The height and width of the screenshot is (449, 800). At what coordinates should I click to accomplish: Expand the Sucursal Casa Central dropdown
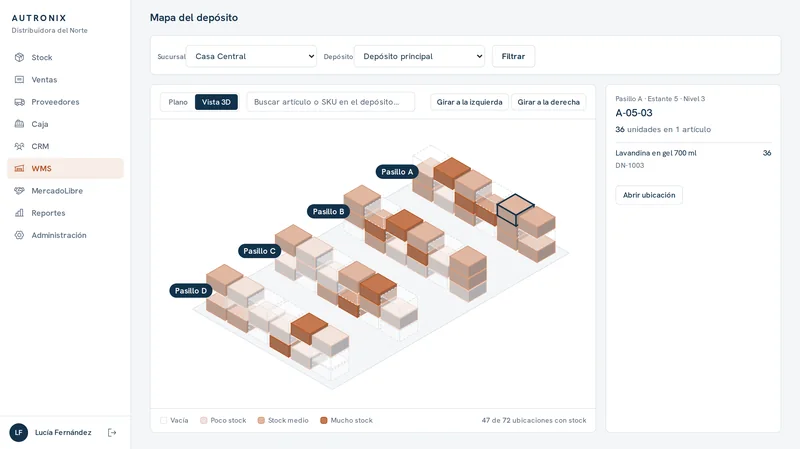click(252, 56)
